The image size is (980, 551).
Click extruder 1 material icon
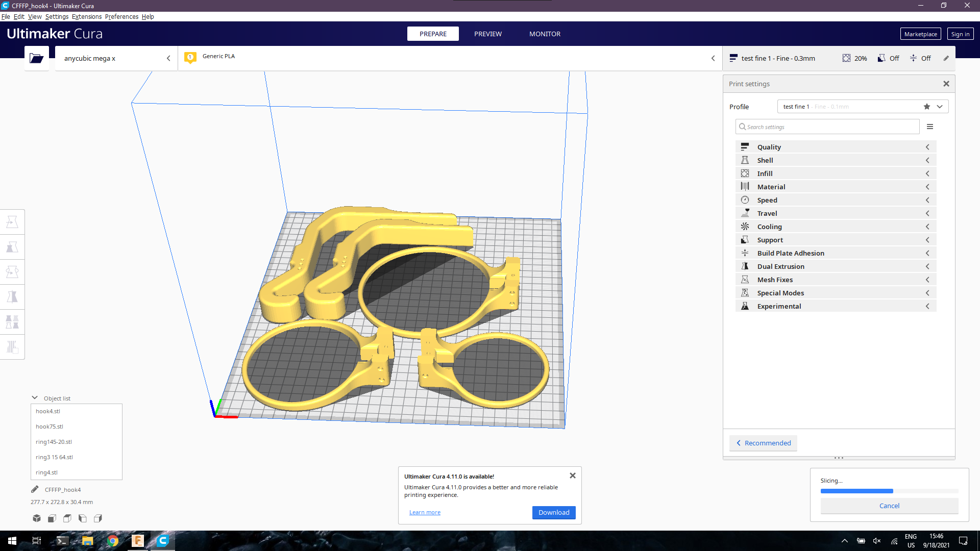pos(190,58)
